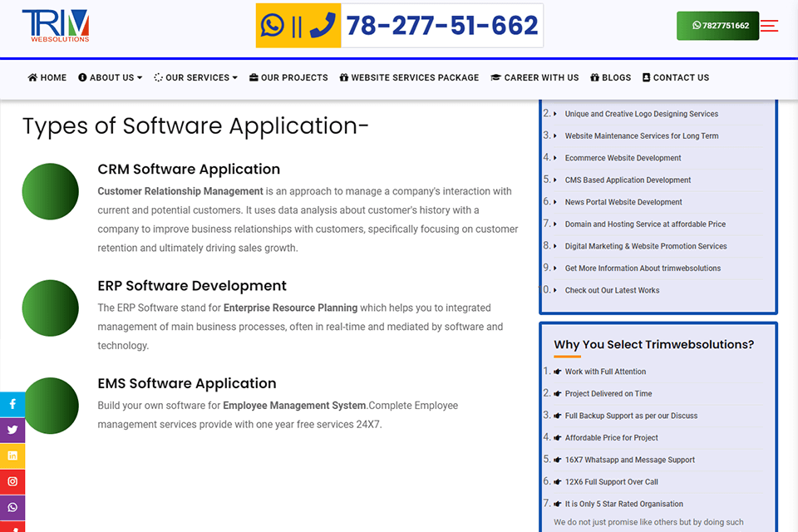Click EMS Software Application heading

pos(187,383)
